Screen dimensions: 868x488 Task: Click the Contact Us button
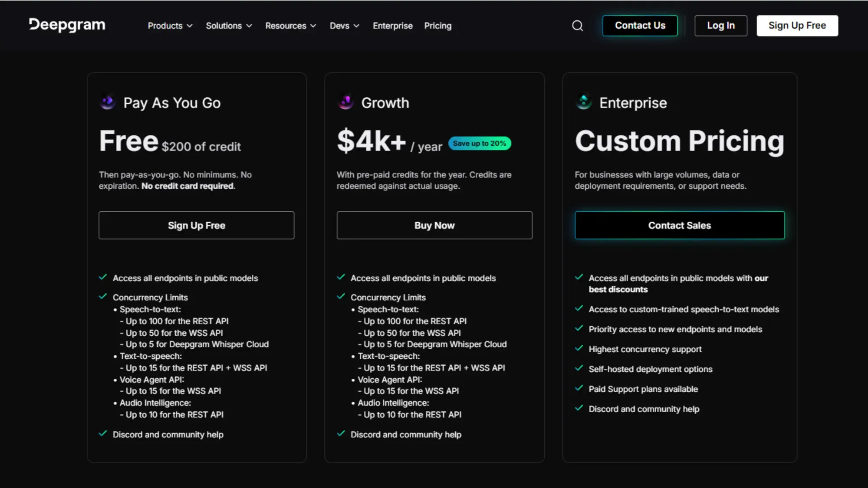click(640, 26)
